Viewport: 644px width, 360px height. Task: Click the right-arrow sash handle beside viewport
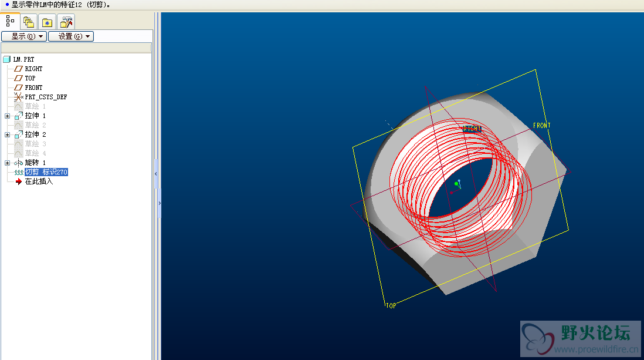(x=160, y=203)
